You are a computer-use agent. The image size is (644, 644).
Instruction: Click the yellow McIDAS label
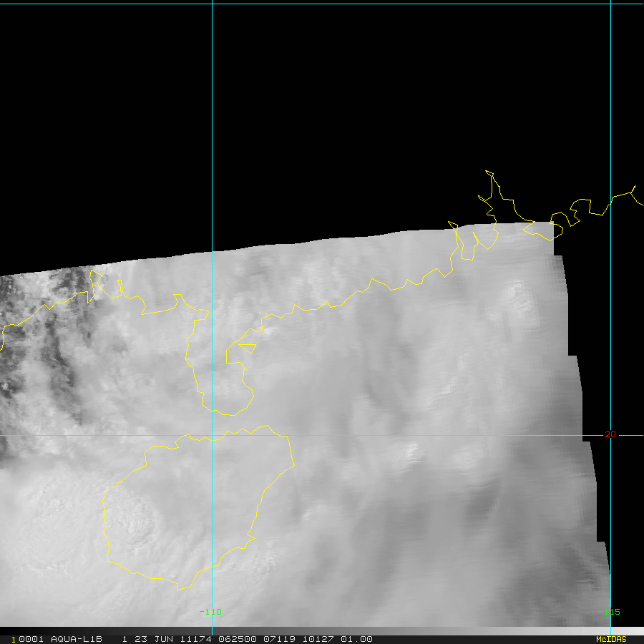click(611, 639)
